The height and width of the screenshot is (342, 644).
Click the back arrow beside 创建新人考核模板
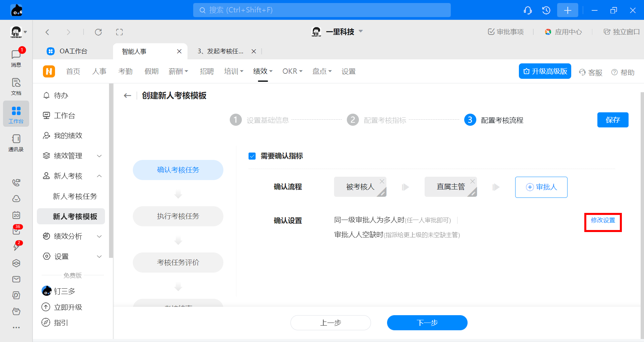(x=127, y=96)
